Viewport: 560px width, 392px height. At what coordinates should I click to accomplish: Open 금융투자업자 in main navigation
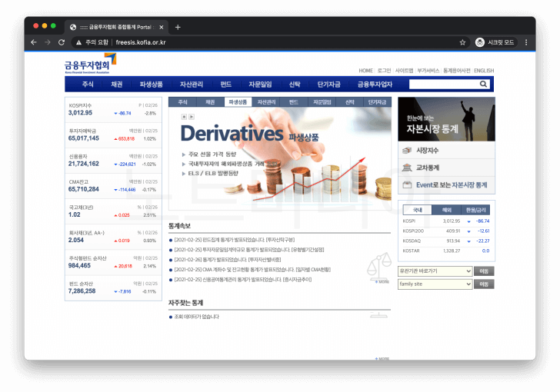375,85
